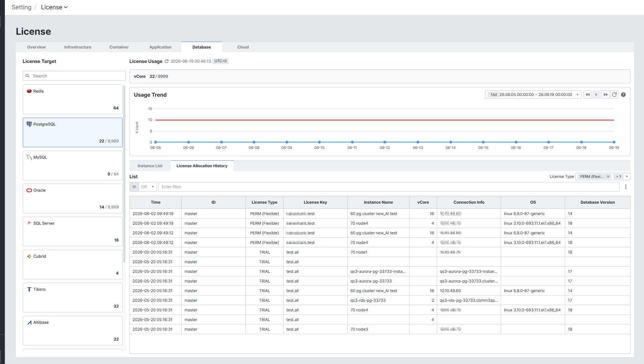Remove the PERM (Flexi...) license type tag
644x364 pixels.
[608, 176]
